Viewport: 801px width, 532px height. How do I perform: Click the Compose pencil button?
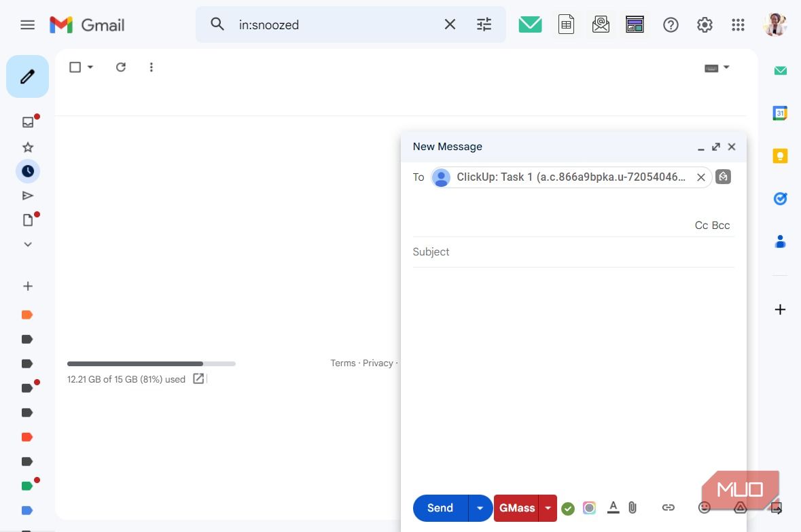click(x=28, y=77)
